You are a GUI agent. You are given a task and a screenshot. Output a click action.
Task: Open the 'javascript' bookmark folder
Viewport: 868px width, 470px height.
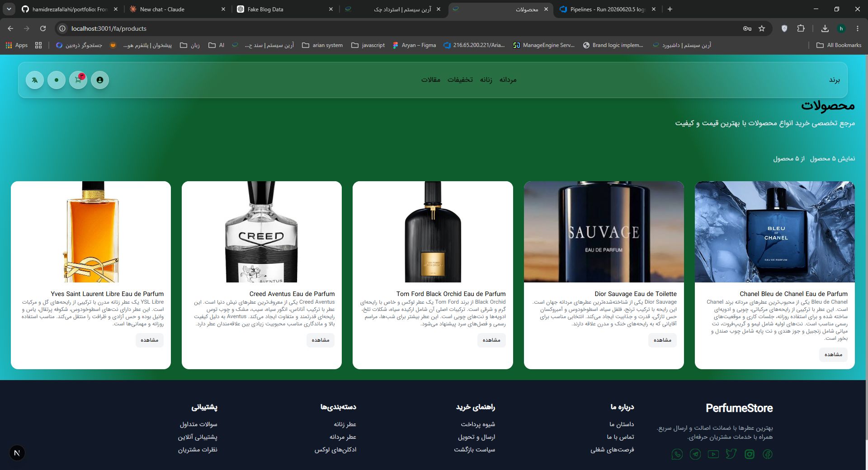[368, 45]
